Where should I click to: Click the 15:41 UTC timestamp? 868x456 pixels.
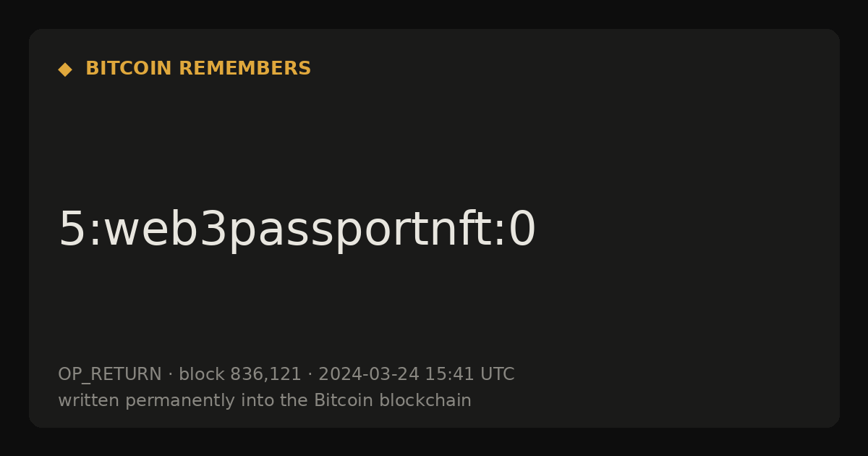pos(469,375)
